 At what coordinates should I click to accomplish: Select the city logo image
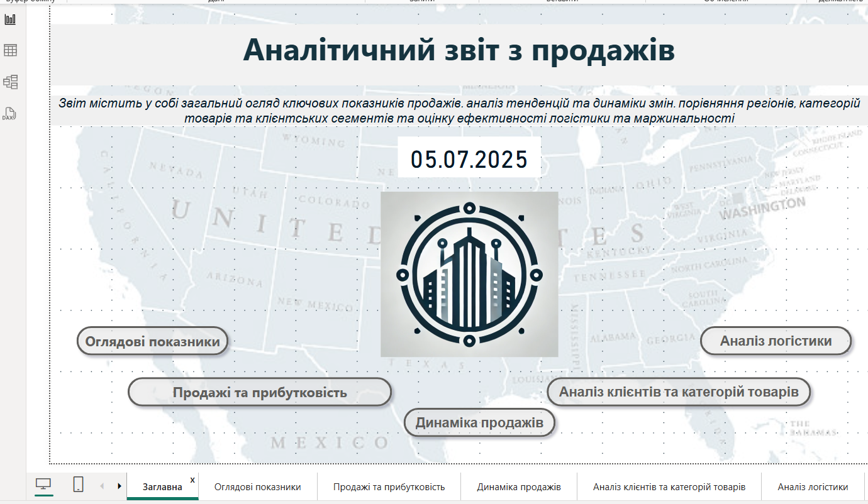(x=469, y=275)
